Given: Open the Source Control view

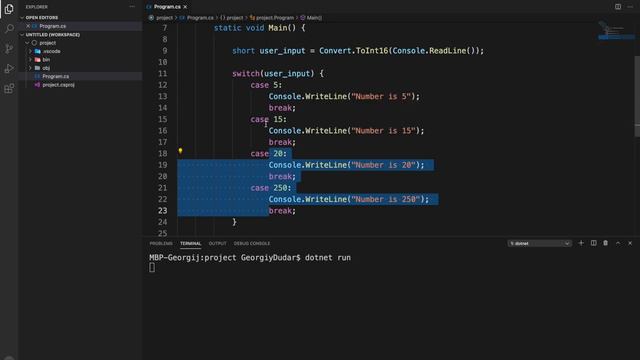Looking at the screenshot, I should tap(9, 49).
